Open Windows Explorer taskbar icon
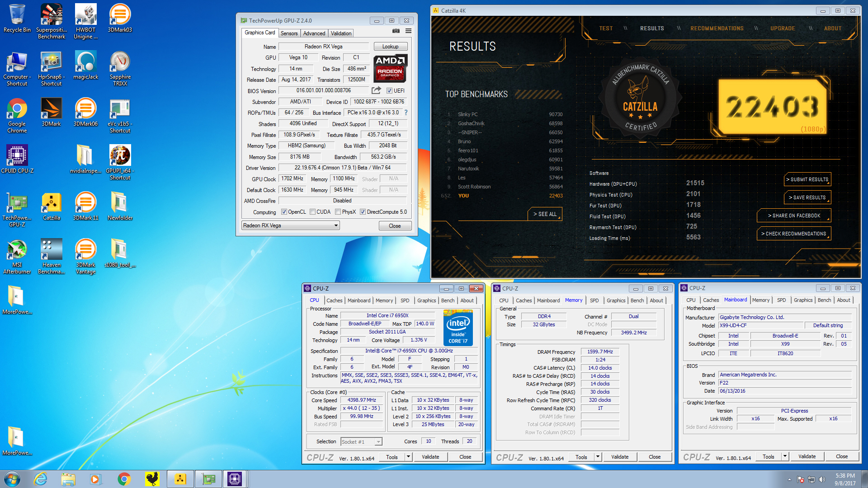868x488 pixels. click(x=68, y=479)
